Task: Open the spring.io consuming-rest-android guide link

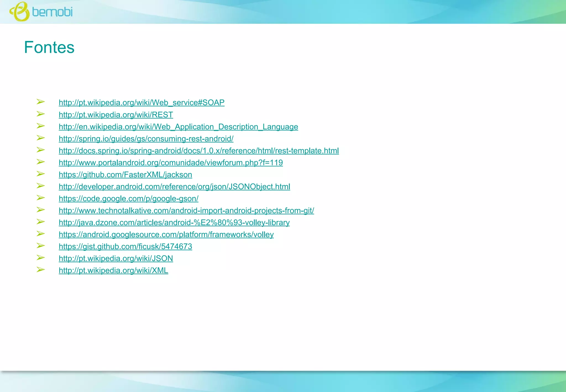Action: [x=146, y=138]
